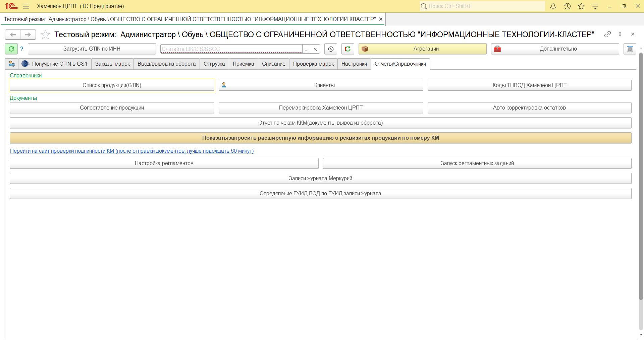Open favorites star in title bar
The width and height of the screenshot is (644, 345).
tap(581, 6)
